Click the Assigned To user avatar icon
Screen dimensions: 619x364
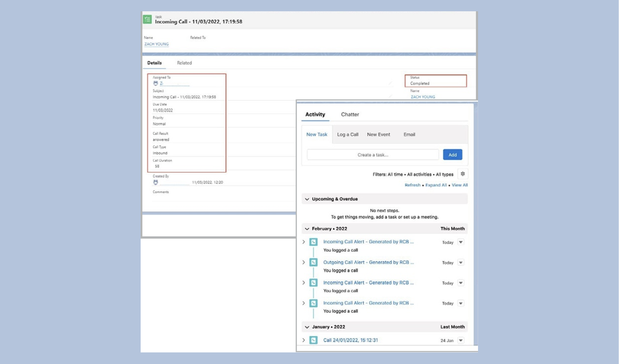[x=155, y=83]
